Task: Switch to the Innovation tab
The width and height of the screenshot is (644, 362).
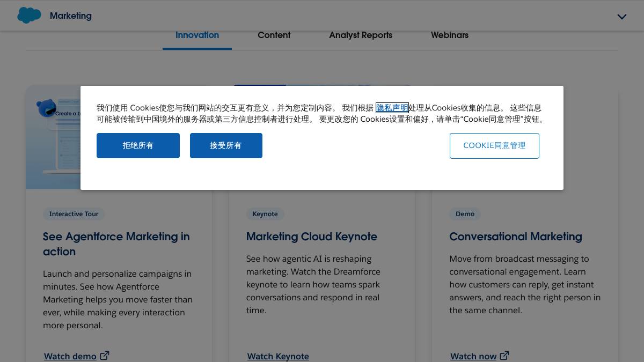Action: (197, 35)
